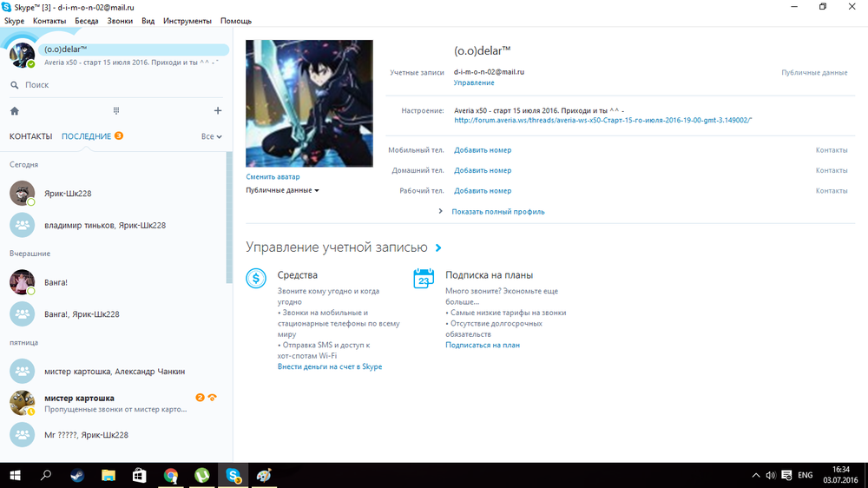Viewport: 868px width, 488px height.
Task: Open the владимир тиньков group chat avatar
Action: [22, 225]
